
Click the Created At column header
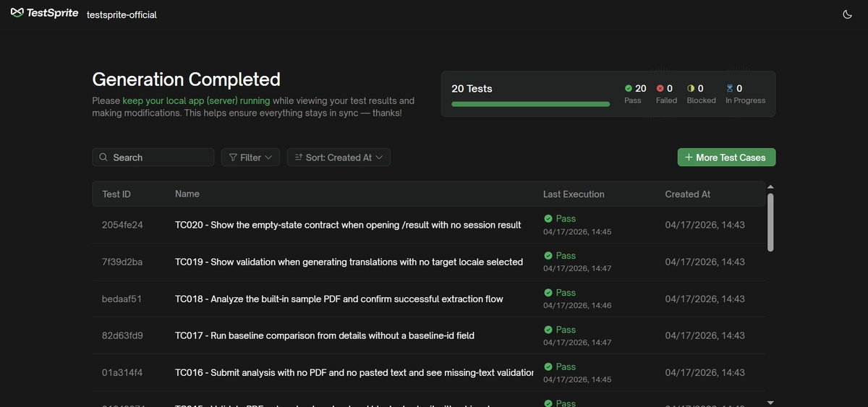pyautogui.click(x=688, y=194)
